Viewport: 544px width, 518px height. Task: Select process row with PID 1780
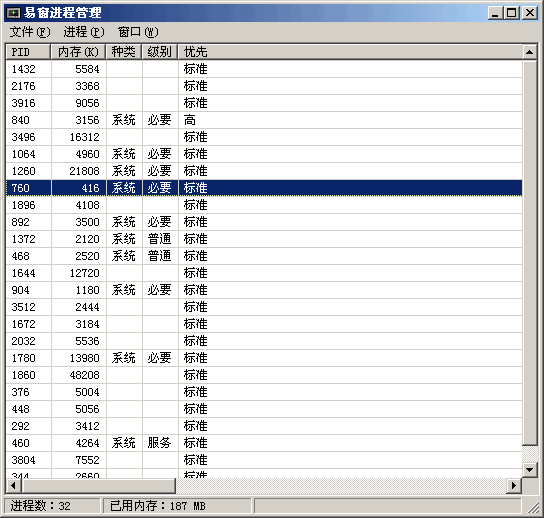point(264,358)
